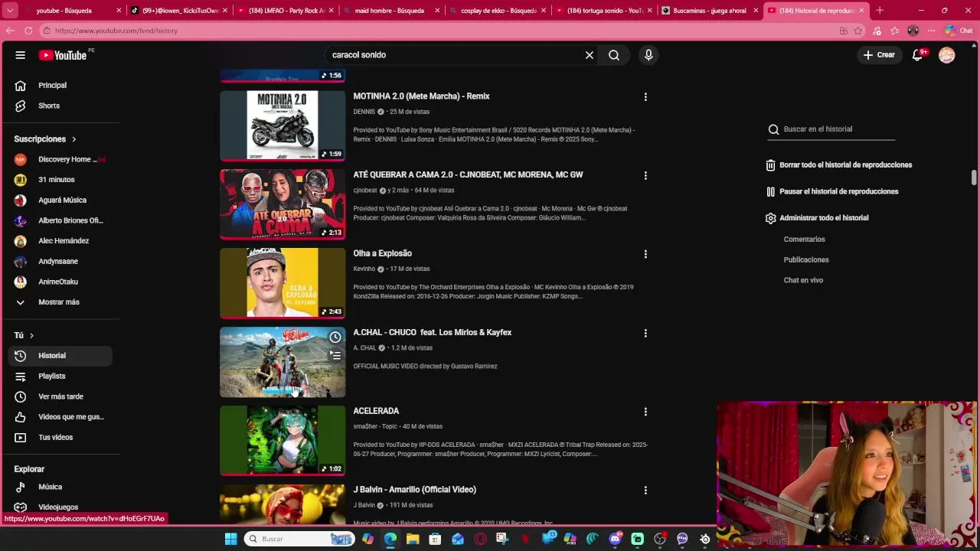
Task: Click the Windows taskbar Buscar box
Action: pyautogui.click(x=299, y=539)
